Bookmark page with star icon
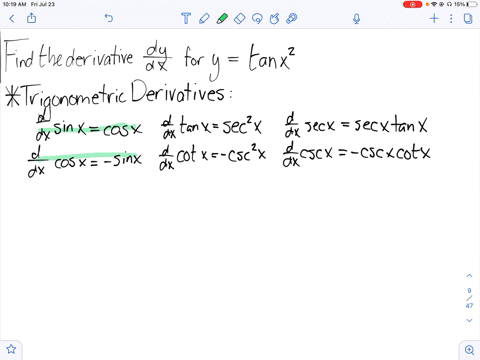The height and width of the screenshot is (360, 480). coord(11,349)
